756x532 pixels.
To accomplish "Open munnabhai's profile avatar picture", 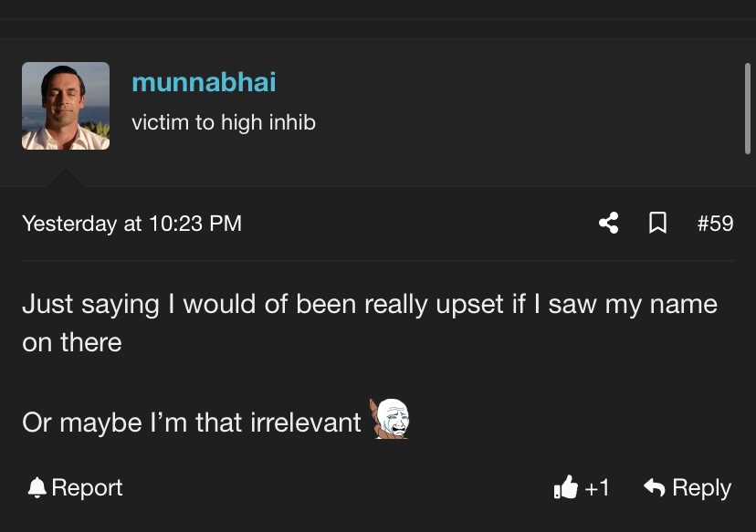I will coord(66,106).
